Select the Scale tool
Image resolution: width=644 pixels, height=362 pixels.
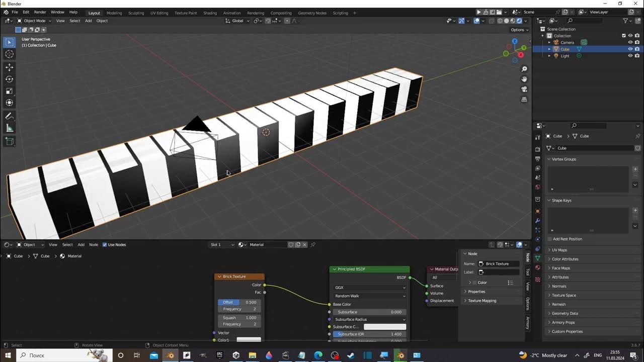click(x=9, y=91)
